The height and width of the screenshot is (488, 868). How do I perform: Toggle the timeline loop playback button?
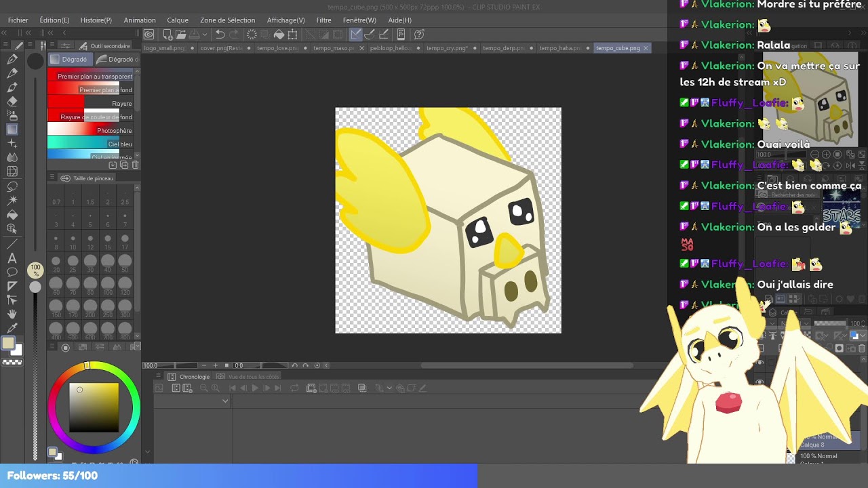[294, 388]
